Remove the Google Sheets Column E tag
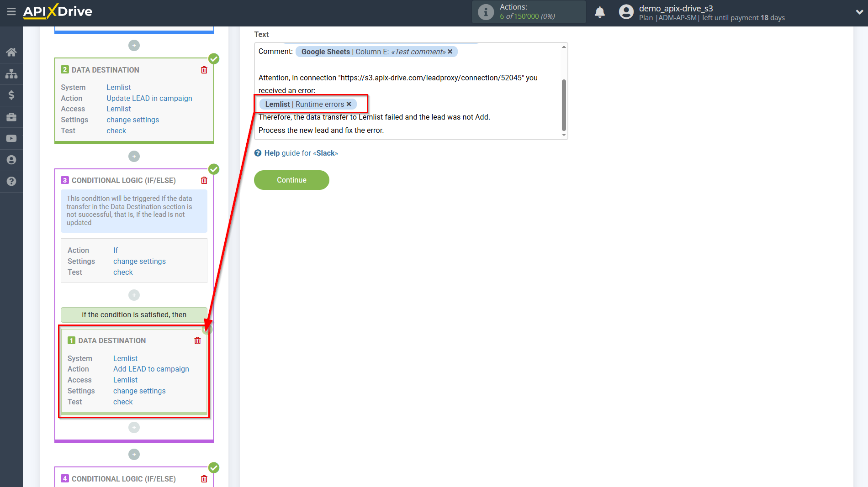 coord(450,52)
